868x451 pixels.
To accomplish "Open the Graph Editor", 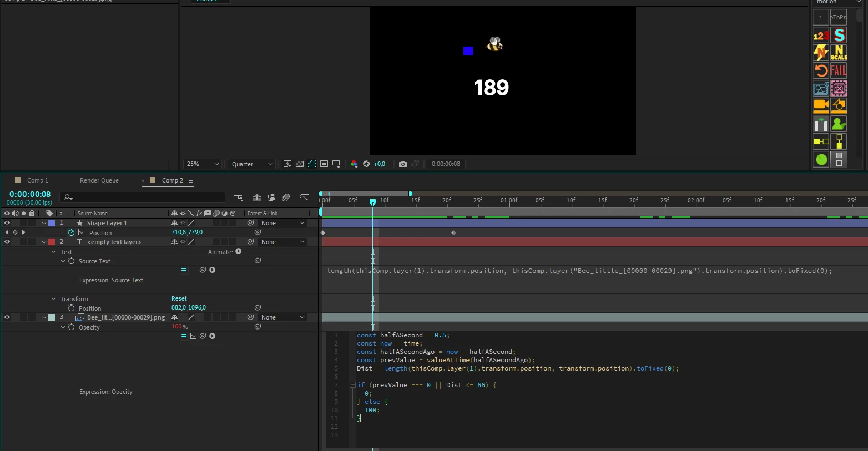I will [x=305, y=197].
